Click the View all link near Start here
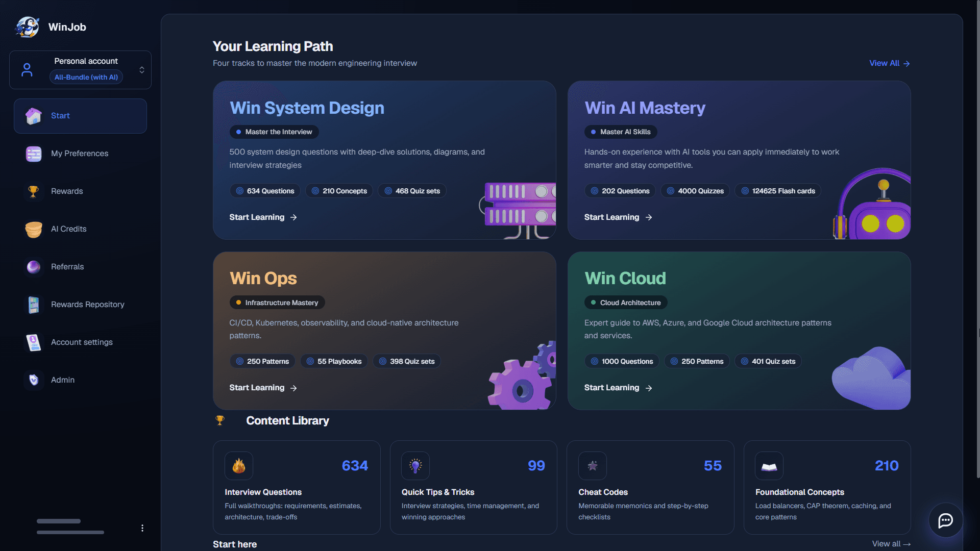The height and width of the screenshot is (551, 980). [891, 544]
